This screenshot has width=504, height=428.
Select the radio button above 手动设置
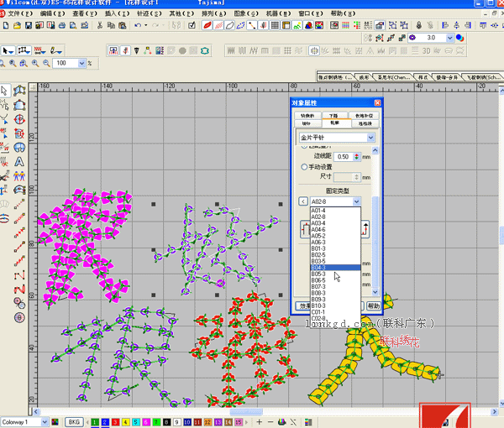tap(304, 147)
